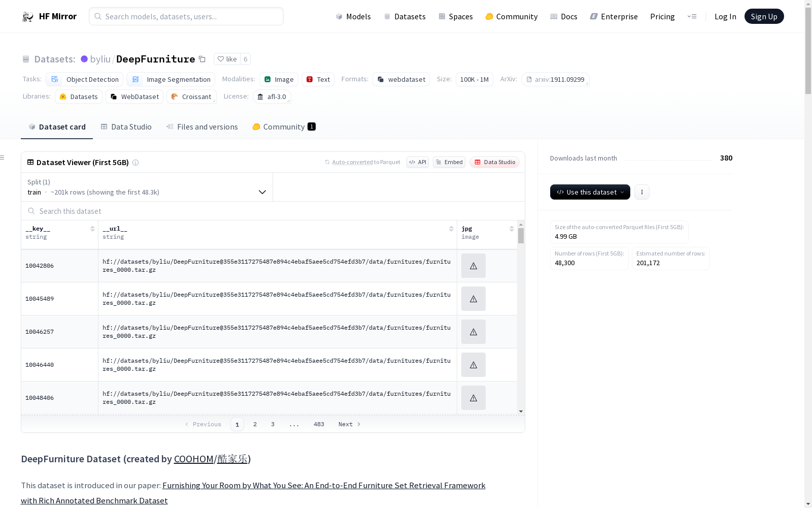Click Next in the viewer pagination
Viewport: 812px width, 508px height.
click(x=350, y=424)
